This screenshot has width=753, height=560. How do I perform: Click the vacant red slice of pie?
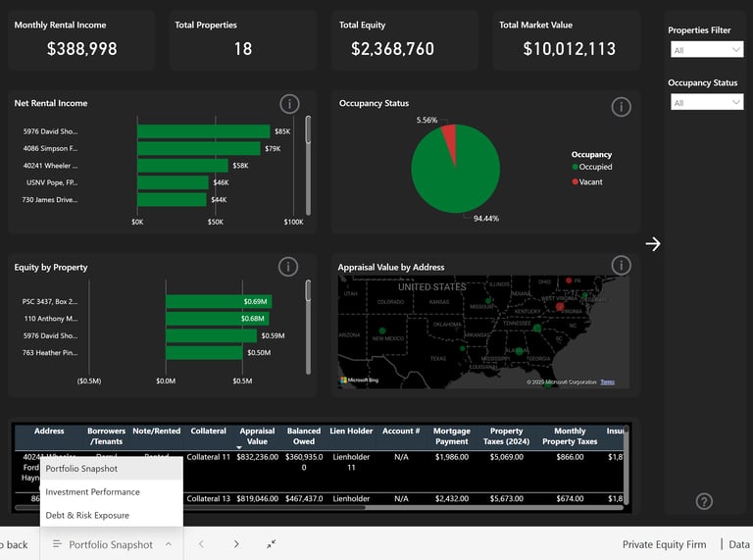point(449,140)
